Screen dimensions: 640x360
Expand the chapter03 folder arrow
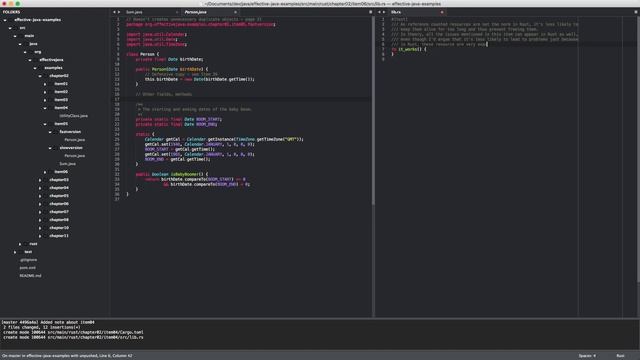point(40,180)
